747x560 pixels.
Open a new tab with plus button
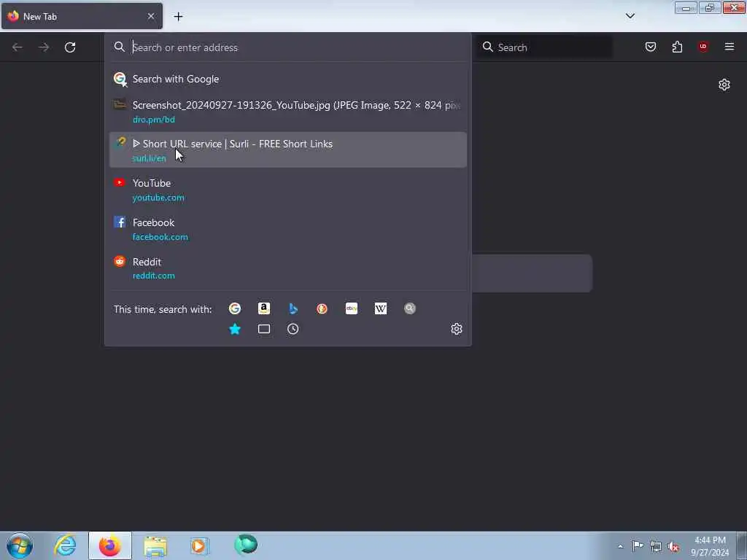point(178,17)
